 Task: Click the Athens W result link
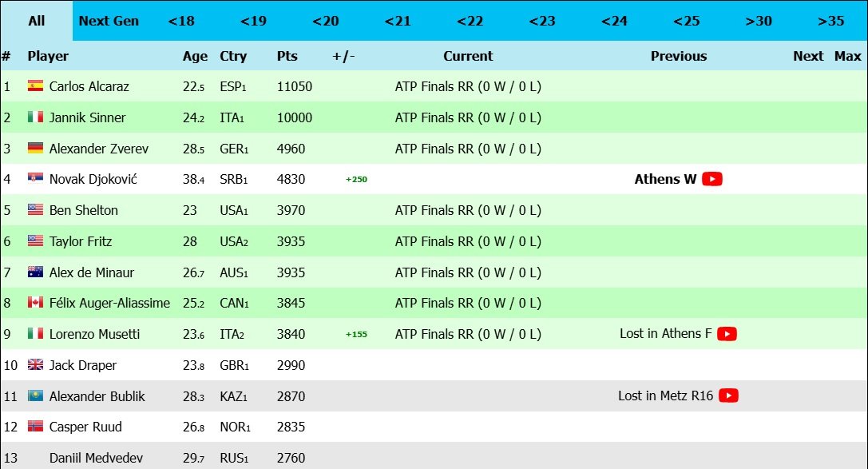point(665,179)
